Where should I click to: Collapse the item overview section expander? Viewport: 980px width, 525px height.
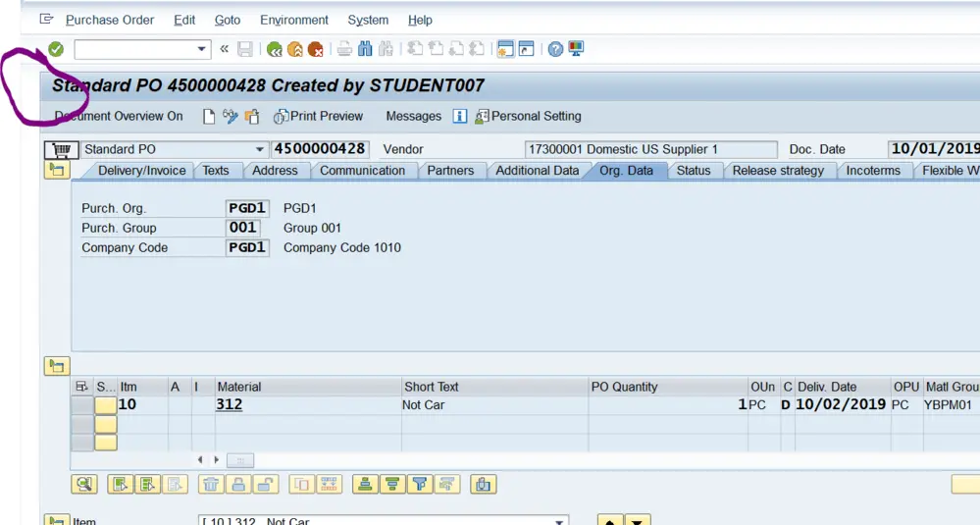57,366
